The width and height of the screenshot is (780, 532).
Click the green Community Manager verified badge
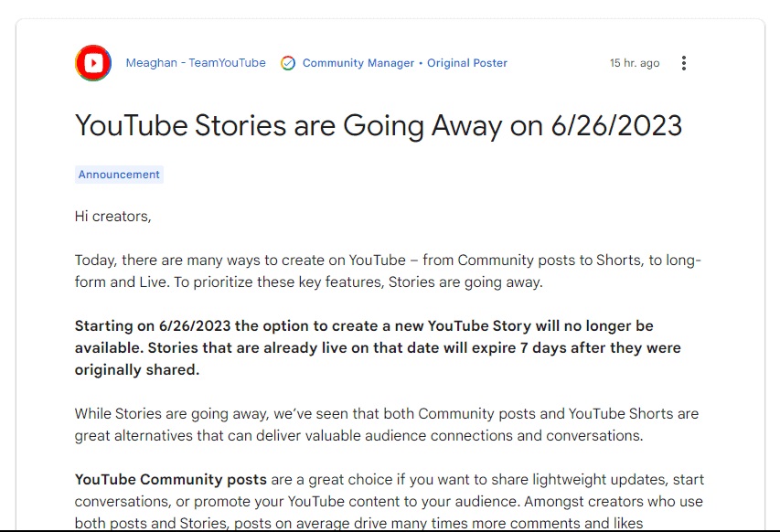(287, 63)
